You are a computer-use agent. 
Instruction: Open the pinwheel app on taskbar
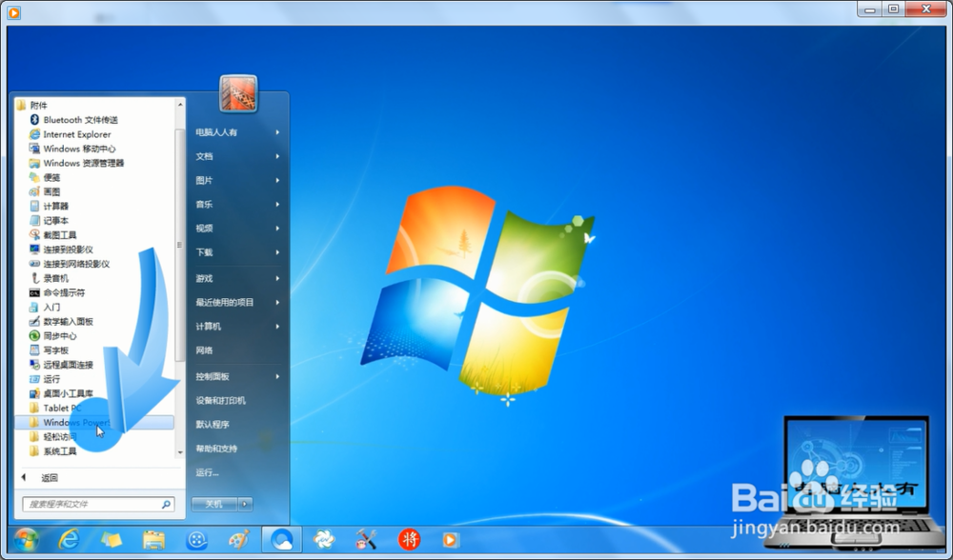point(324,539)
